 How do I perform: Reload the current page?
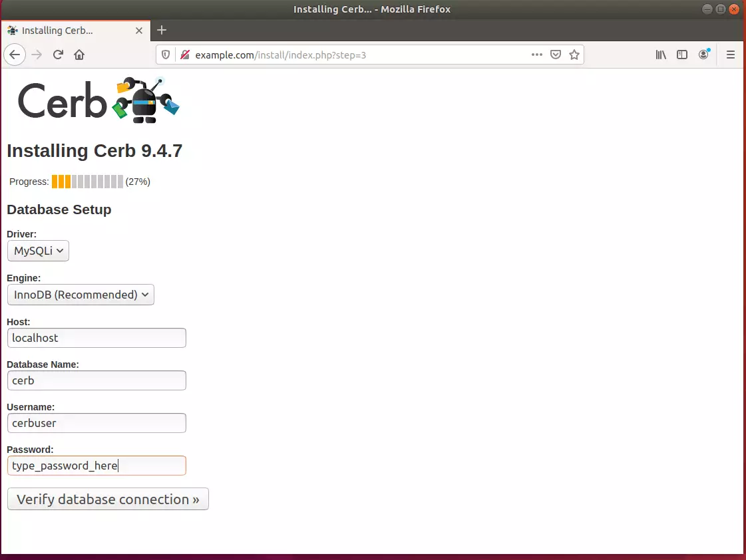point(58,55)
